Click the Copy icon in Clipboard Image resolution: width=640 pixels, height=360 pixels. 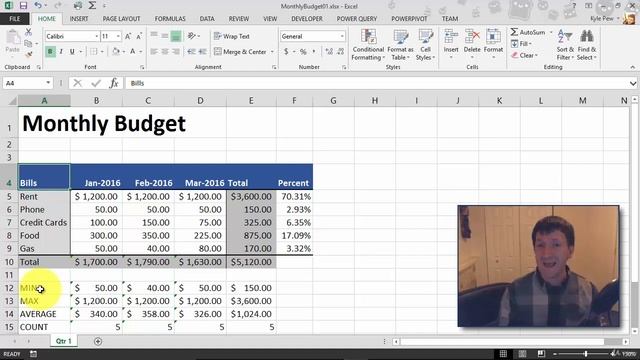coord(28,43)
